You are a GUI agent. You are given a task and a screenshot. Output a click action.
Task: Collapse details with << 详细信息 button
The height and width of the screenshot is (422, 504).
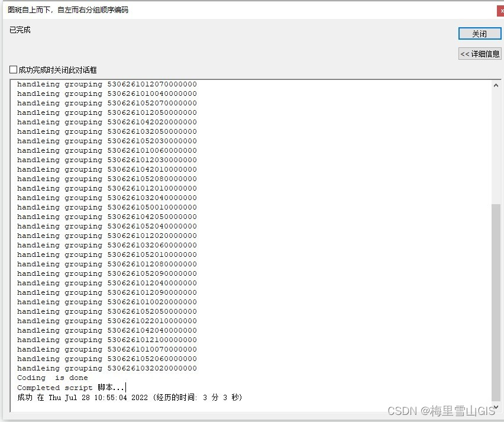tap(480, 54)
